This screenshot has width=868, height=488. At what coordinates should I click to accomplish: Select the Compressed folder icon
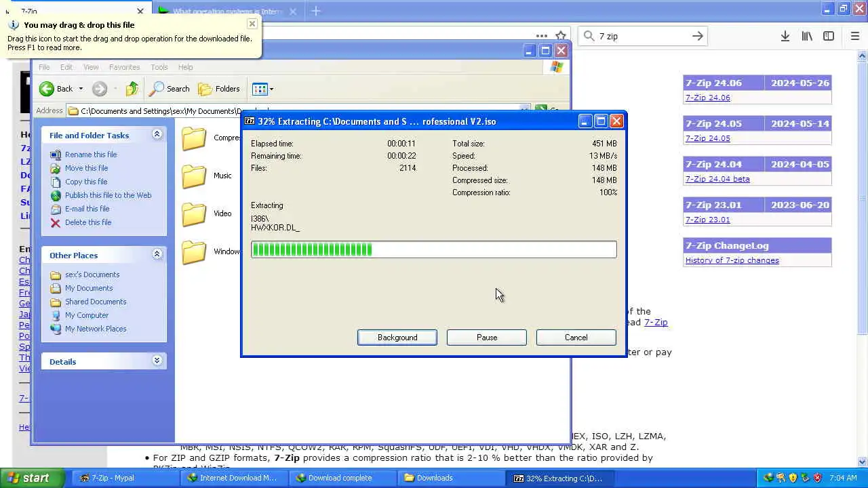[x=194, y=138]
